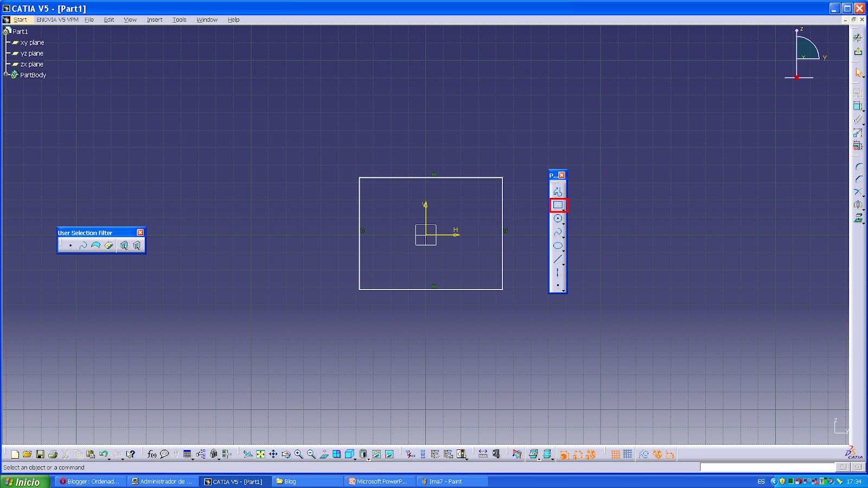Toggle the curve selection filter
Screen dimensions: 868x488
click(83, 245)
